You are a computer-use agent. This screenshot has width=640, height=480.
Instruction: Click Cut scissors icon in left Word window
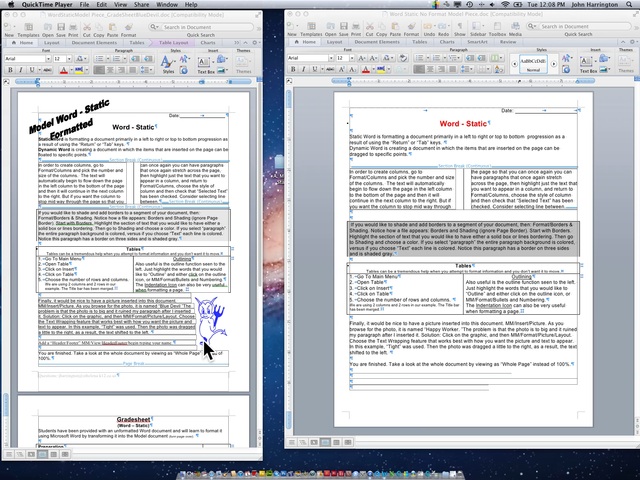pos(87,27)
